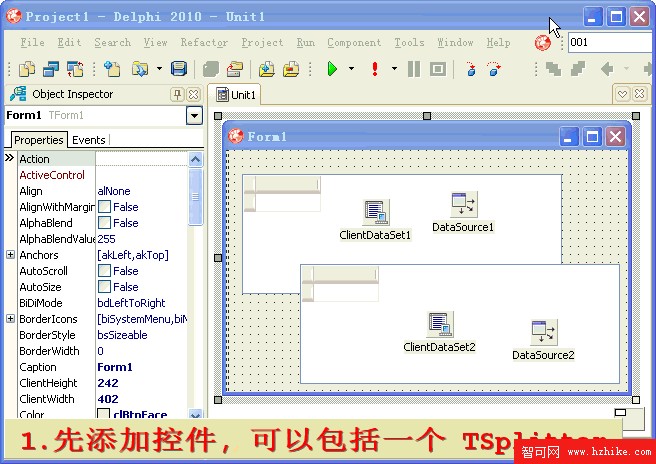Click the Open Project folder icon
The image size is (656, 464).
[140, 69]
